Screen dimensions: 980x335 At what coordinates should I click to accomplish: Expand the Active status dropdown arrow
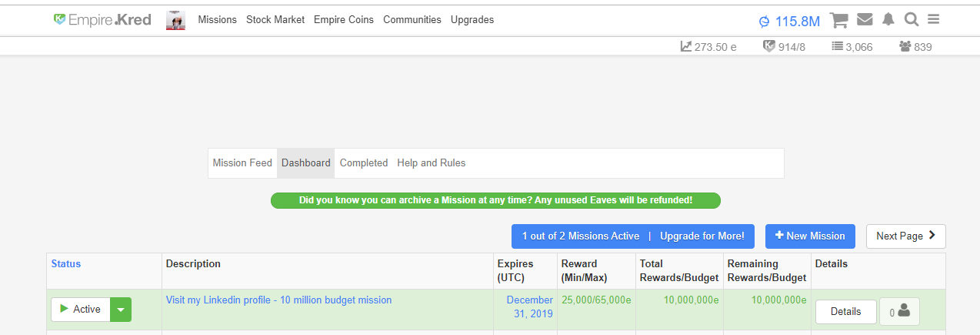[121, 310]
